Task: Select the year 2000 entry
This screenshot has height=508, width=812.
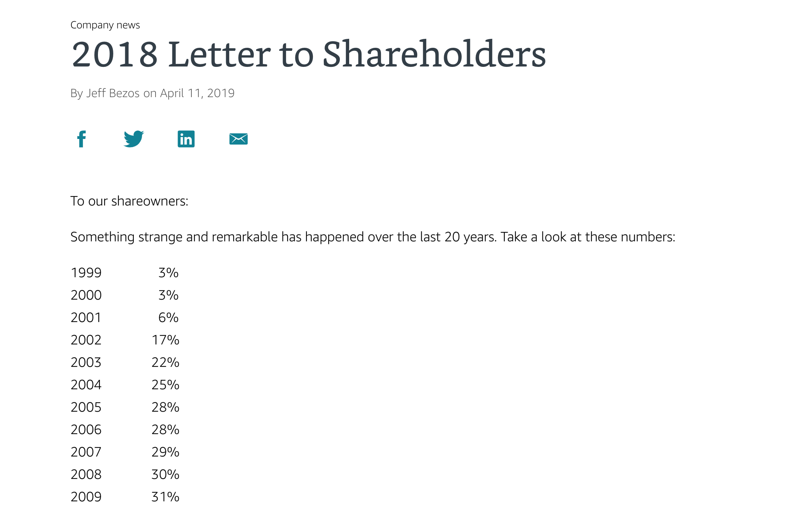Action: click(x=86, y=295)
